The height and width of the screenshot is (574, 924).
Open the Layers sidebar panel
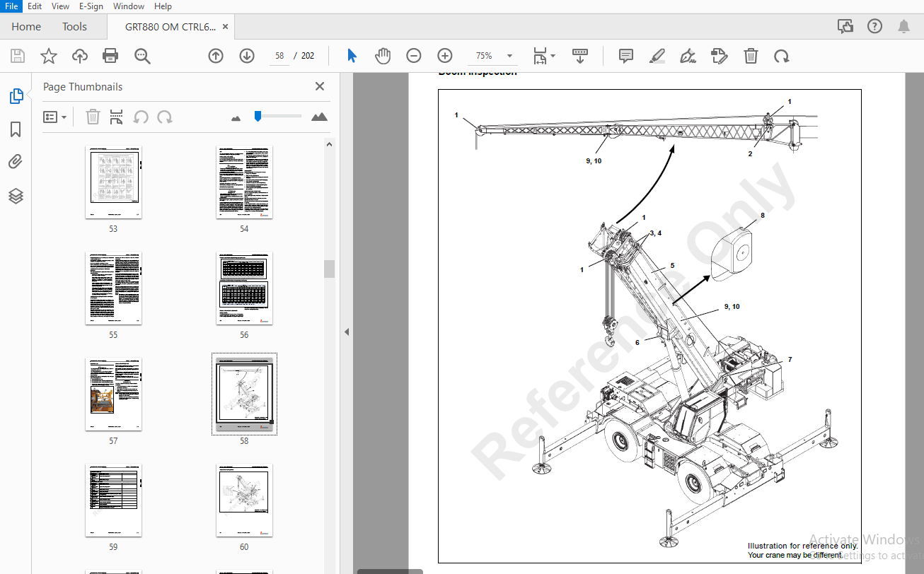(x=16, y=196)
